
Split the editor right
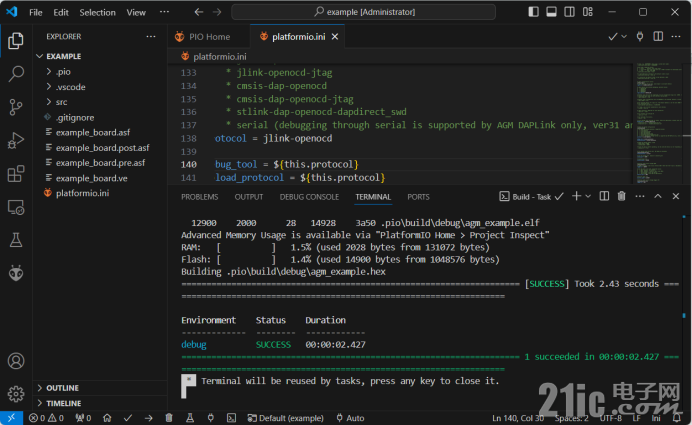click(658, 37)
